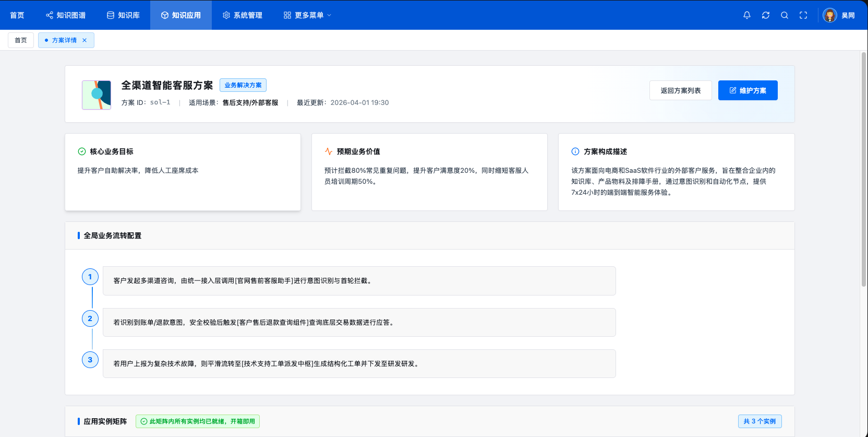Viewport: 868px width, 437px height.
Task: Click the green check icon beside 核心业务目标
Action: (82, 151)
